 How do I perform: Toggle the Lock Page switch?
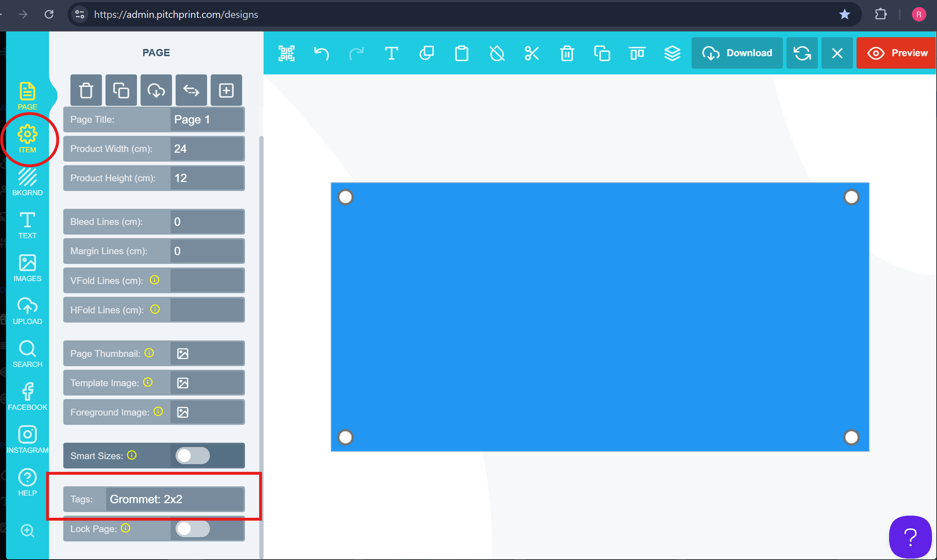[x=192, y=528]
